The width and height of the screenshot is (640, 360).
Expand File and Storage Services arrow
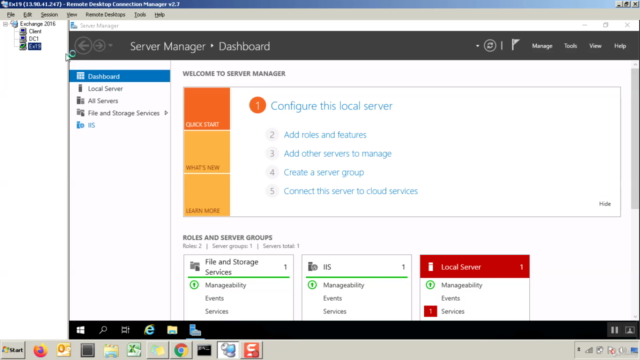tap(166, 113)
